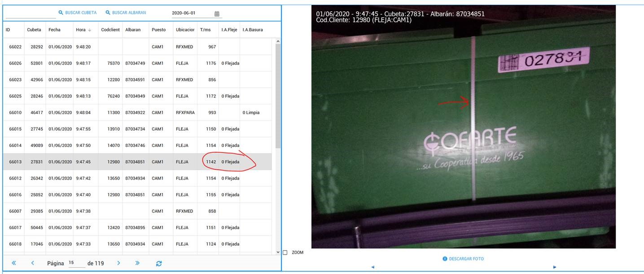
Task: Show previous photo with left arrow
Action: [x=373, y=267]
